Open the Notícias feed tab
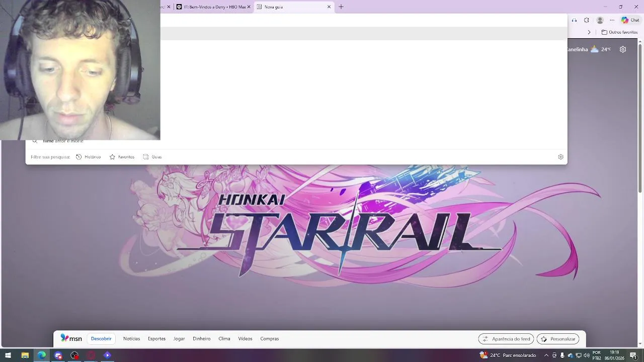Viewport: 644px width, 362px height. tap(131, 338)
